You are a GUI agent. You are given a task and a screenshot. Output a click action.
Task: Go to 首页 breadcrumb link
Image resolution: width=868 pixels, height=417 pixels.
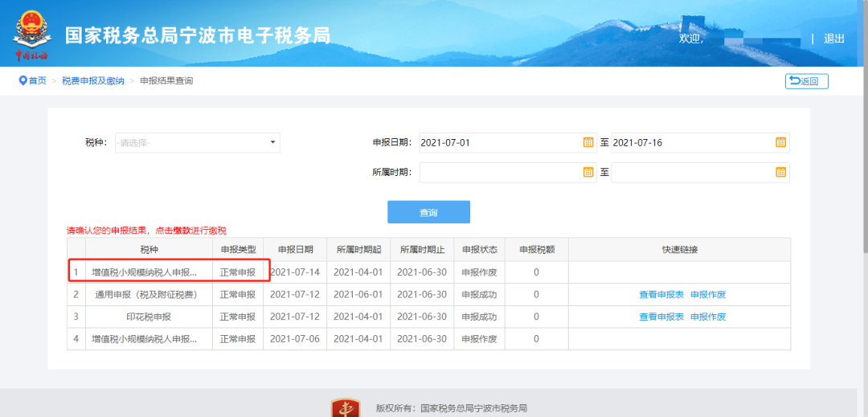tap(38, 81)
